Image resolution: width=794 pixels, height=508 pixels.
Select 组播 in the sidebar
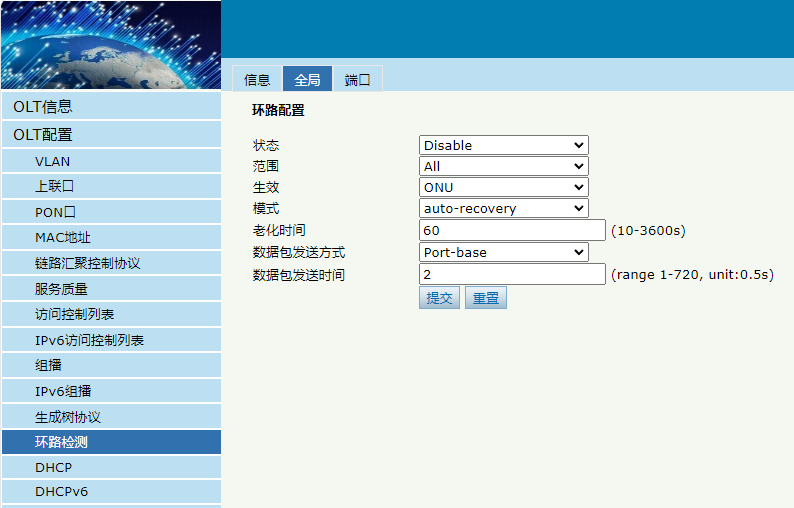pyautogui.click(x=111, y=365)
